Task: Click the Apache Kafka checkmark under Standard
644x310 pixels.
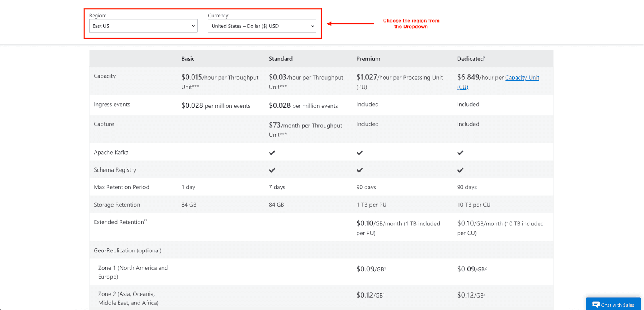Action: click(x=272, y=153)
